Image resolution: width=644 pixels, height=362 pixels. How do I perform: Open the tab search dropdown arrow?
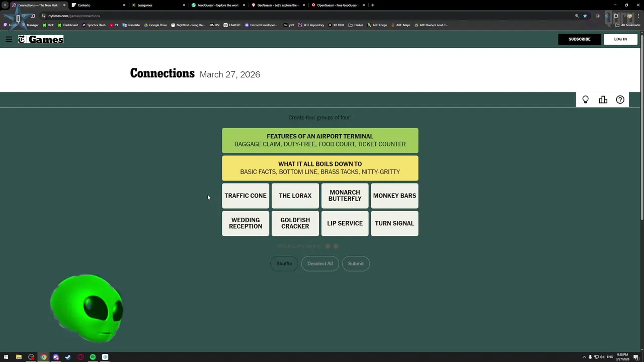point(5,5)
